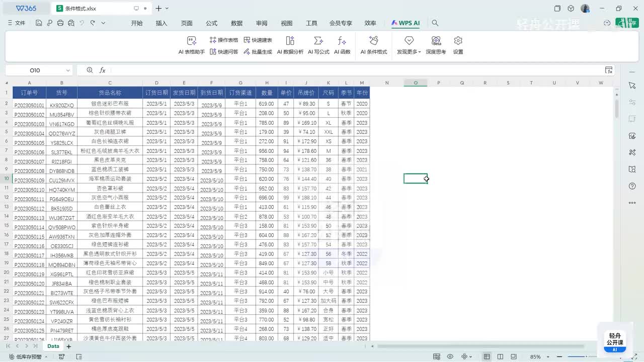Add a new sheet with plus button
The image size is (644, 362).
coord(69,346)
